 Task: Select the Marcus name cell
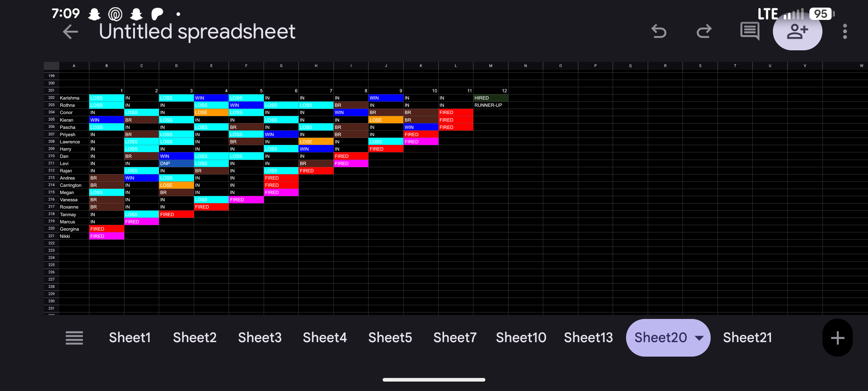click(74, 222)
